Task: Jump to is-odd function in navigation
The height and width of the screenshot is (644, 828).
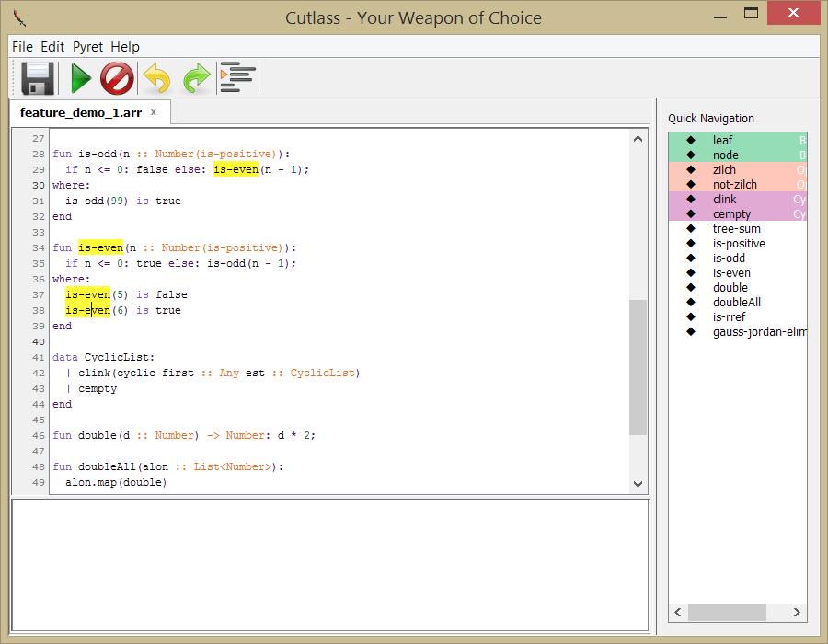Action: [738, 259]
